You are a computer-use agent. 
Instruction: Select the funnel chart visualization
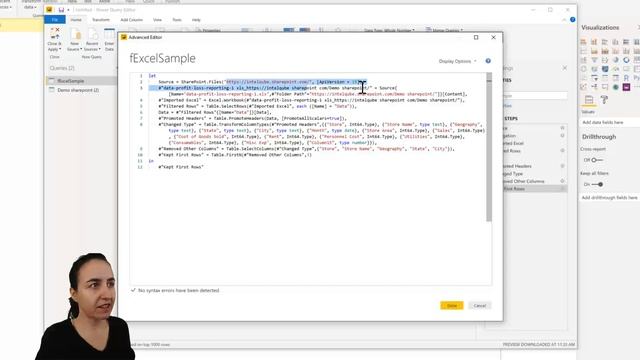click(x=594, y=60)
